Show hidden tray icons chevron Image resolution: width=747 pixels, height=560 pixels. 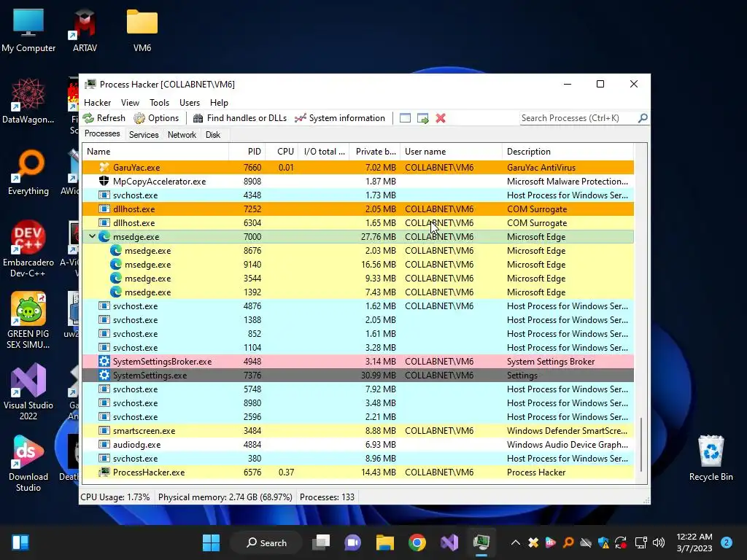516,542
